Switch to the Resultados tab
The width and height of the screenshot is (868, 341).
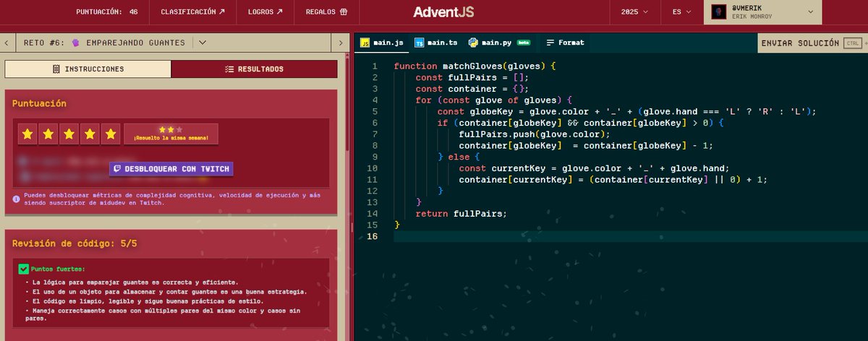pos(255,69)
